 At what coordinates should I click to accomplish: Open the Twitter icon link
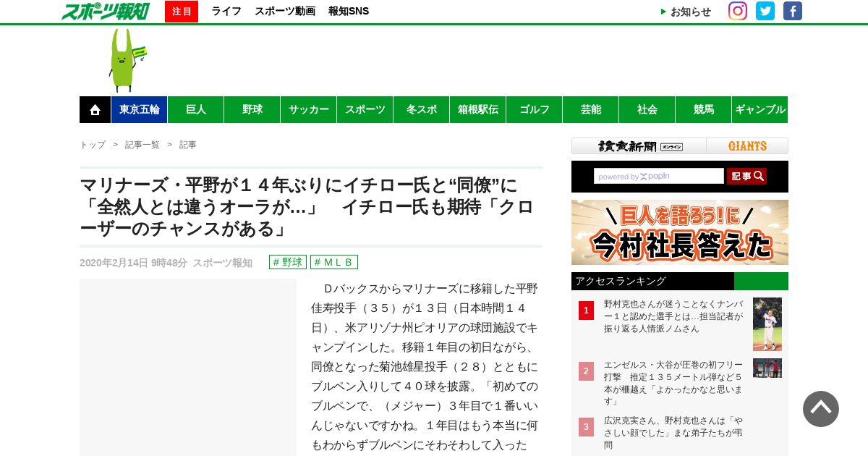coord(765,11)
